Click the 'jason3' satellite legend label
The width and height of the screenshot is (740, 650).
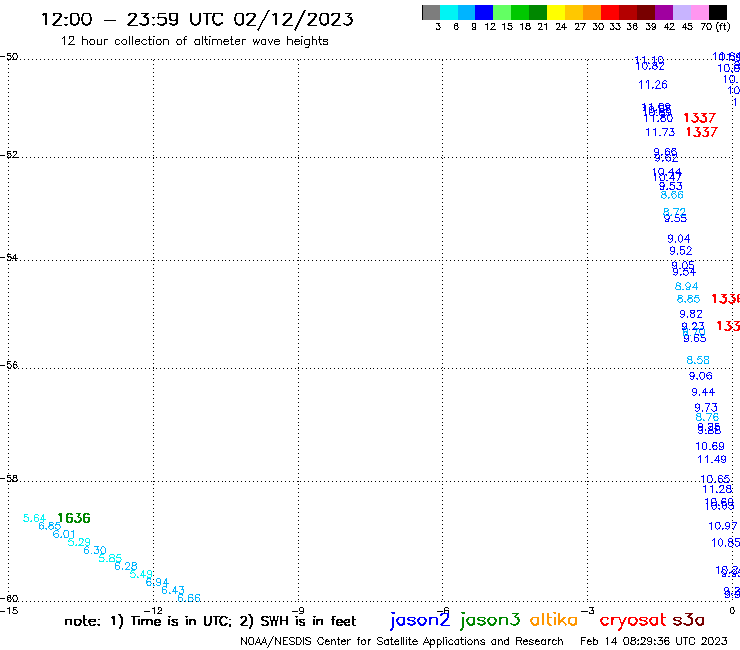pyautogui.click(x=490, y=620)
